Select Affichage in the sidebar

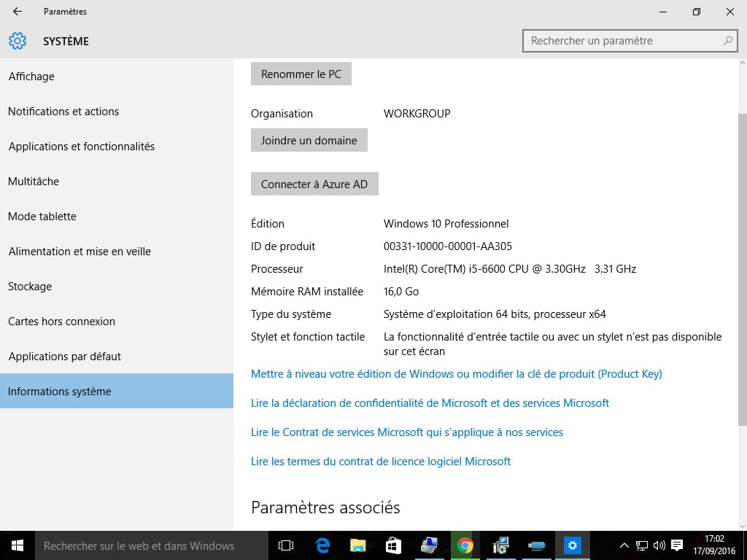click(117, 76)
